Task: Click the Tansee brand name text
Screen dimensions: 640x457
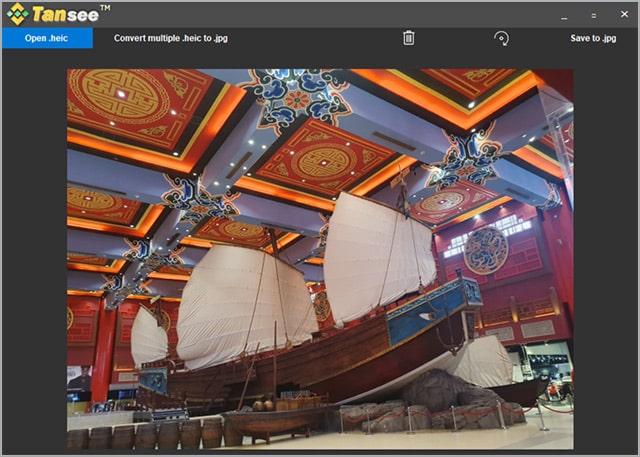Action: pos(64,14)
